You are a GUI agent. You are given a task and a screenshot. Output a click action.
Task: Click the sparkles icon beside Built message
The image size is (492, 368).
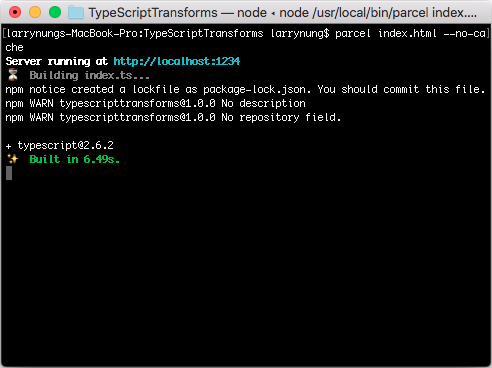13,159
